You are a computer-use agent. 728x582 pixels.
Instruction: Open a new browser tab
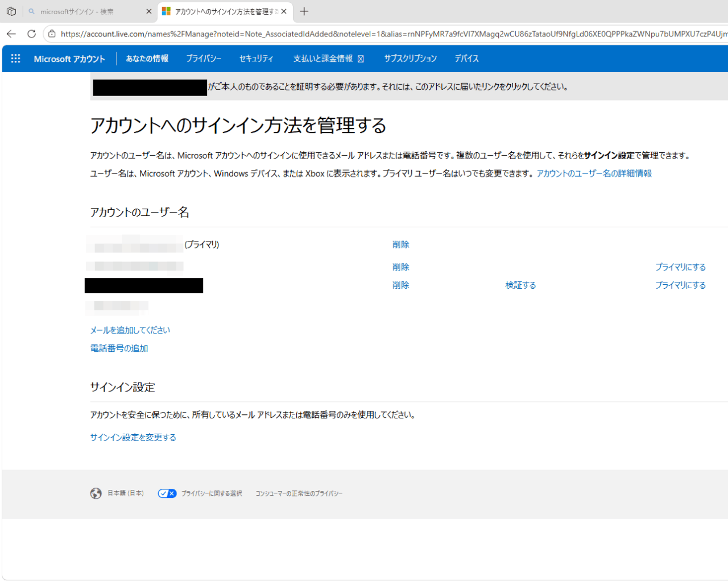304,11
